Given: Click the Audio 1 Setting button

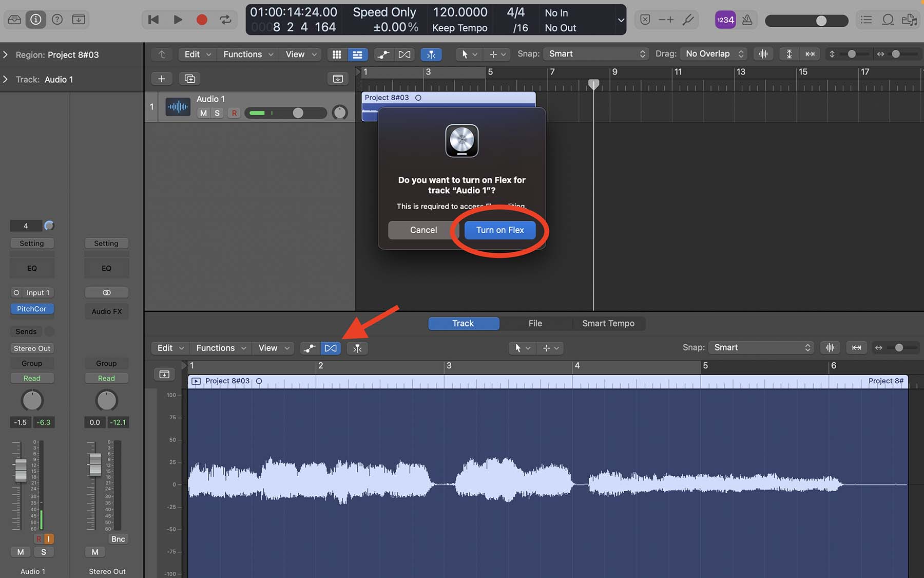Looking at the screenshot, I should (x=32, y=244).
